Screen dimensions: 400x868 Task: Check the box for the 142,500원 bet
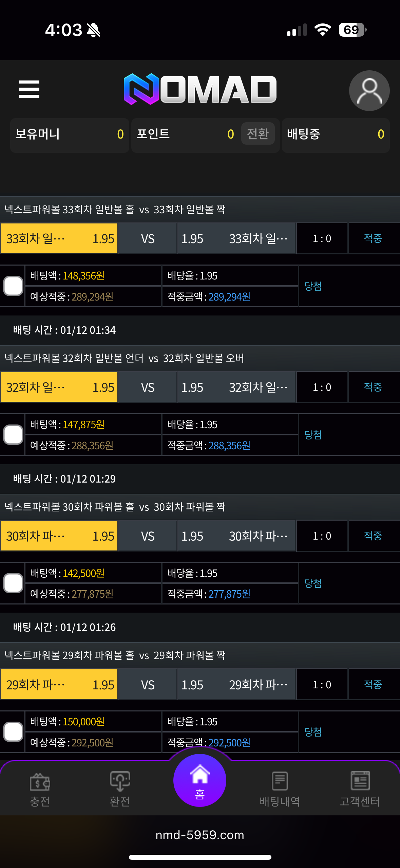[x=13, y=583]
